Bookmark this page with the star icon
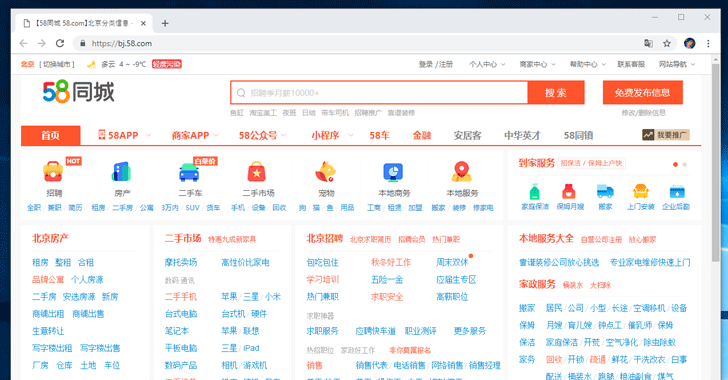Image resolution: width=728 pixels, height=380 pixels. click(x=667, y=43)
